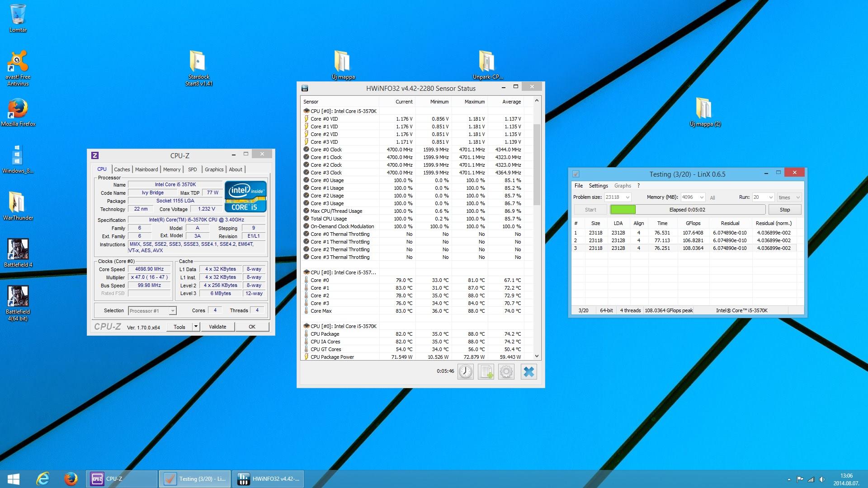Expand the Problem size dropdown in LinX
This screenshot has height=488, width=868.
[627, 197]
